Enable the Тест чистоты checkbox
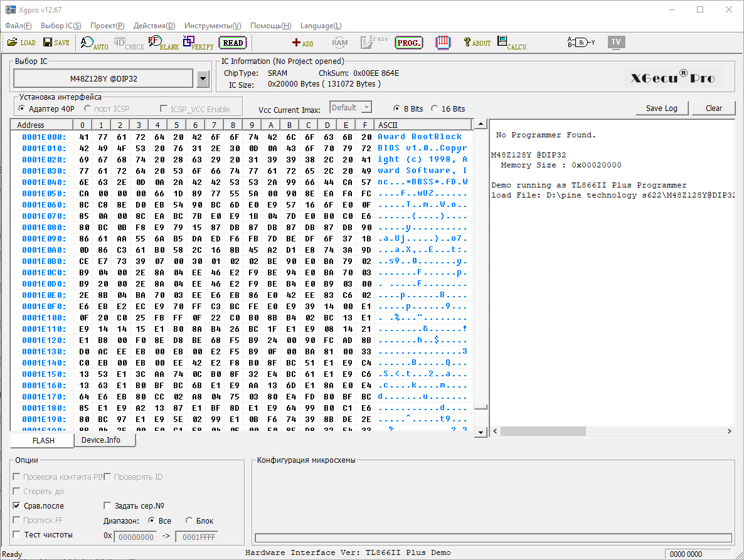Viewport: 744px width, 560px height. pos(17,535)
